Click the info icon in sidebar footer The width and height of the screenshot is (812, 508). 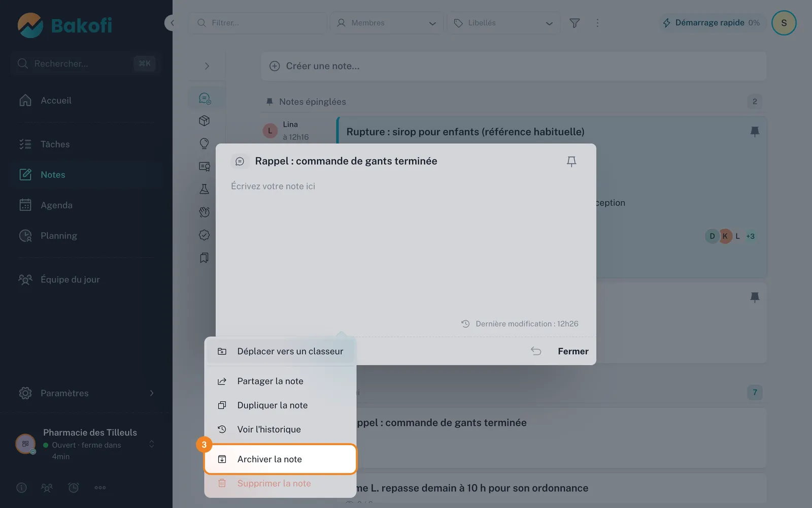pyautogui.click(x=21, y=488)
